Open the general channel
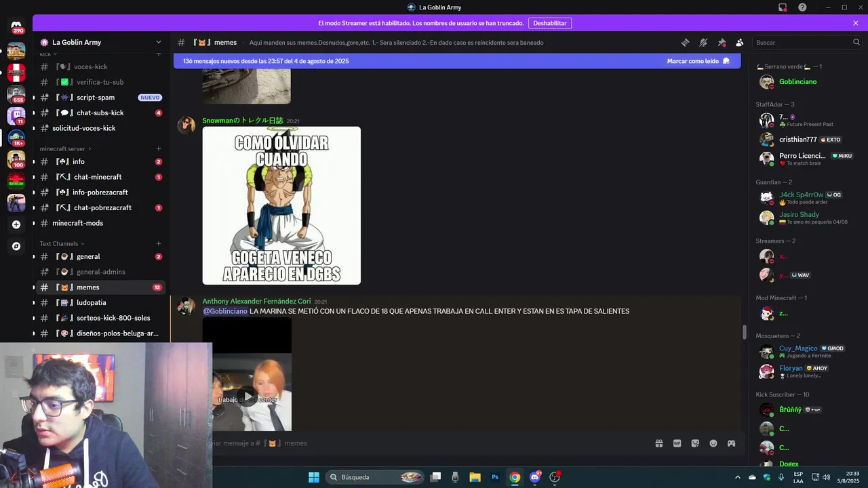868x488 pixels. (x=100, y=257)
